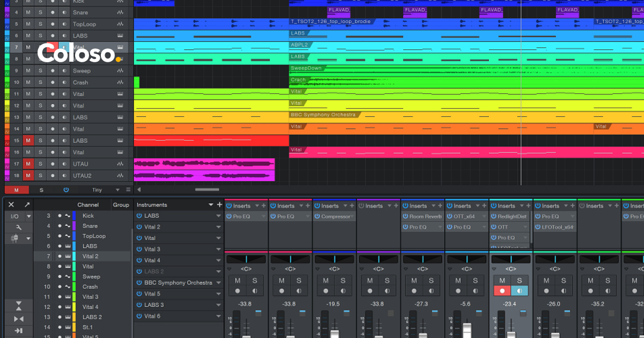Click the power icon next to Room Reverb
The height and width of the screenshot is (338, 644).
(405, 217)
